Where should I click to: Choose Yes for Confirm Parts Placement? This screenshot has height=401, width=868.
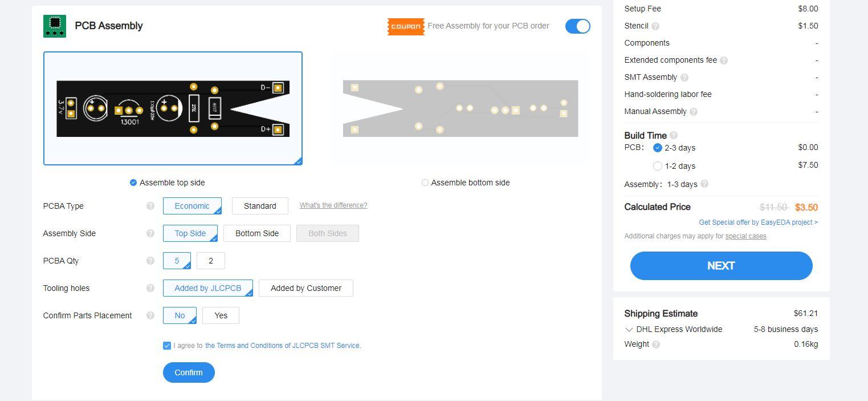point(221,315)
